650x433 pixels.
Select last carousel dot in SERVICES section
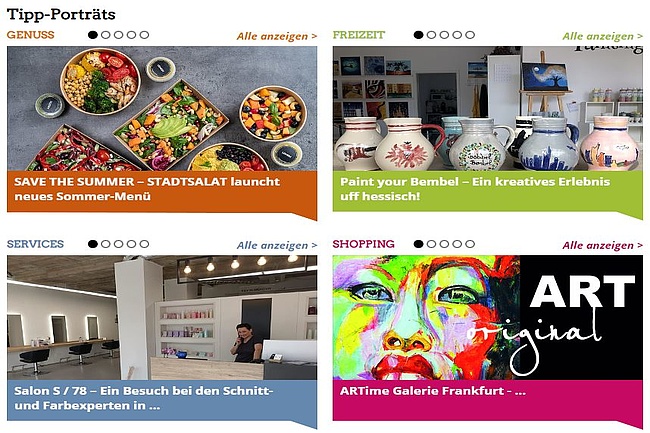tap(144, 244)
